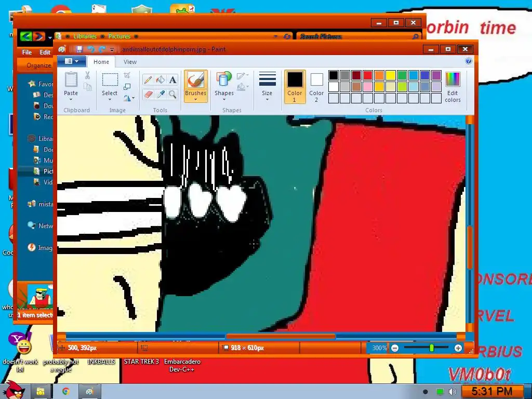Pick the green palette swatch
This screenshot has width=532, height=399.
point(402,75)
